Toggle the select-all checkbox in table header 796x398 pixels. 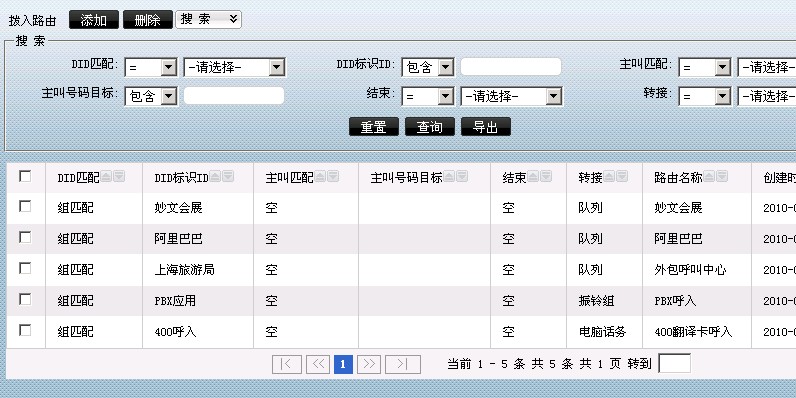pyautogui.click(x=25, y=176)
